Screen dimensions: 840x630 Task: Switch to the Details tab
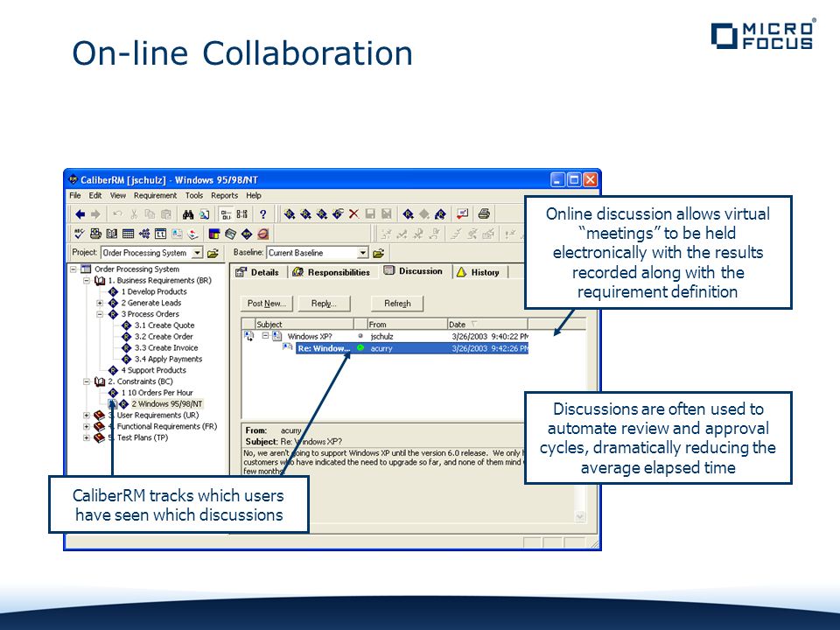[258, 272]
